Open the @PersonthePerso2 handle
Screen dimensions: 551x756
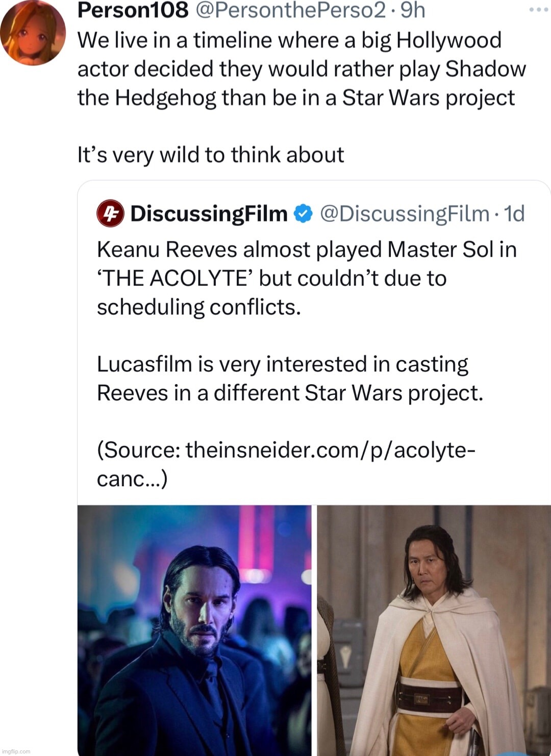coord(290,10)
